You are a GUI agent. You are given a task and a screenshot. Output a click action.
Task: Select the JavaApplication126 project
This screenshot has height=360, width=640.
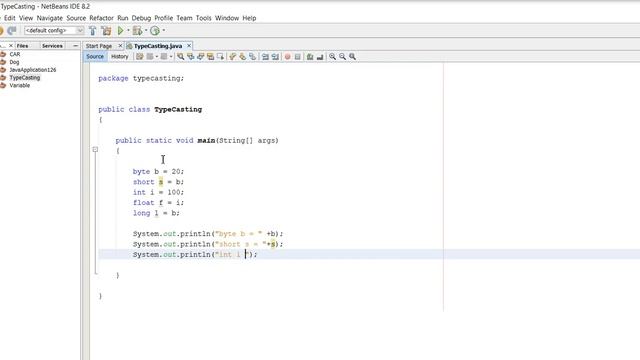[33, 70]
